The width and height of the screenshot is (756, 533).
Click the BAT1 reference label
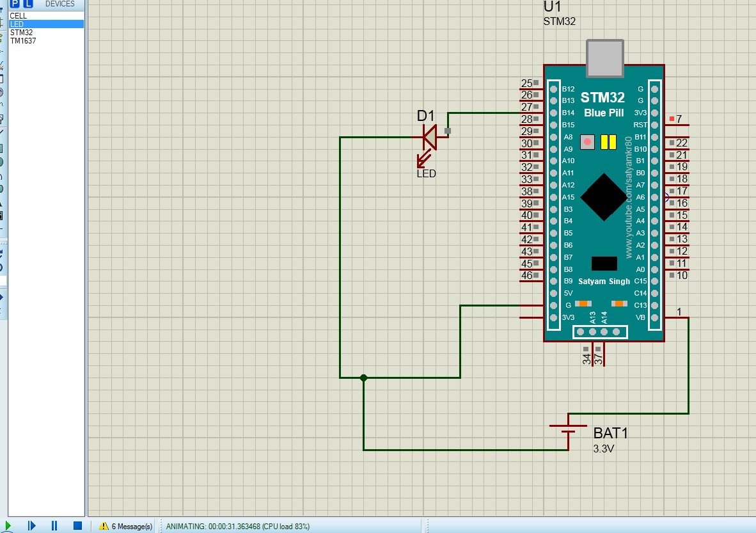click(x=610, y=433)
